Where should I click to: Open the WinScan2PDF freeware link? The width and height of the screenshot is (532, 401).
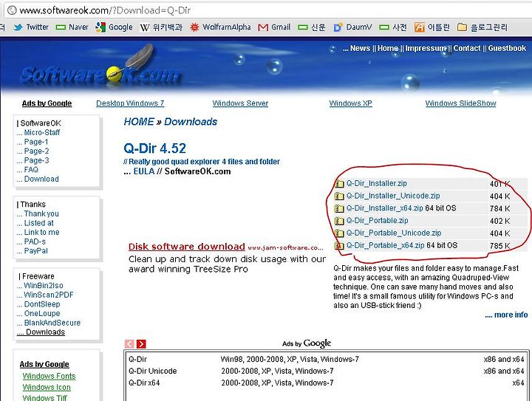(49, 295)
